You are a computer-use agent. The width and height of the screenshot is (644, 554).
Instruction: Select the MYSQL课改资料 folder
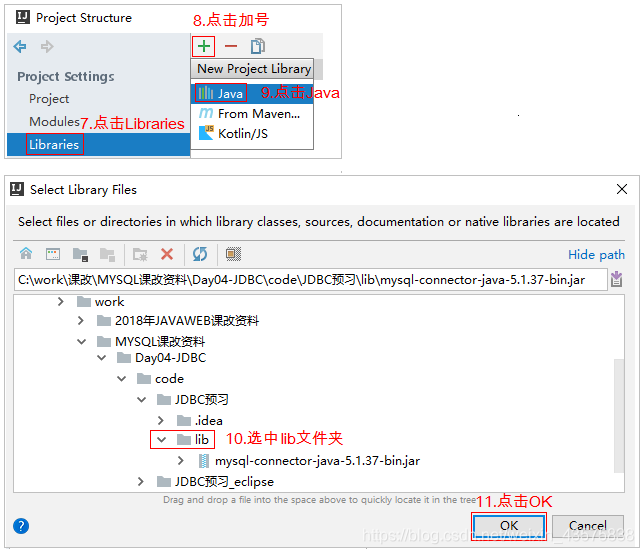[x=151, y=341]
